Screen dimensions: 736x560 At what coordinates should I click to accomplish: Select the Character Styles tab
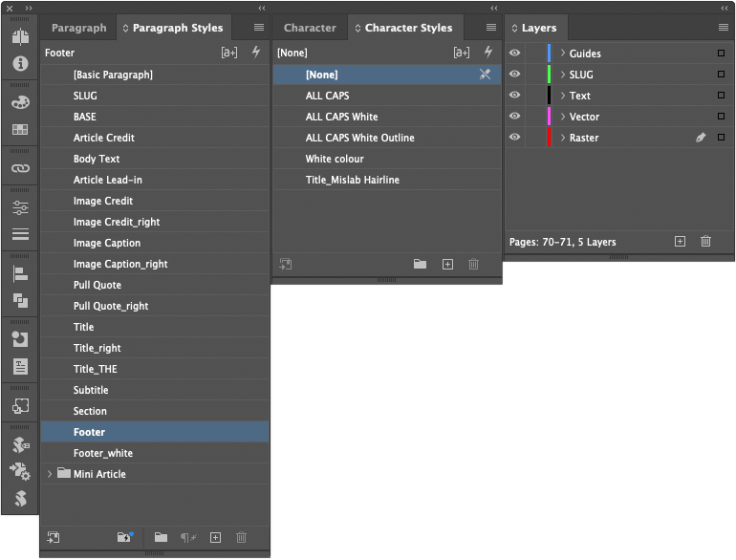pos(405,28)
